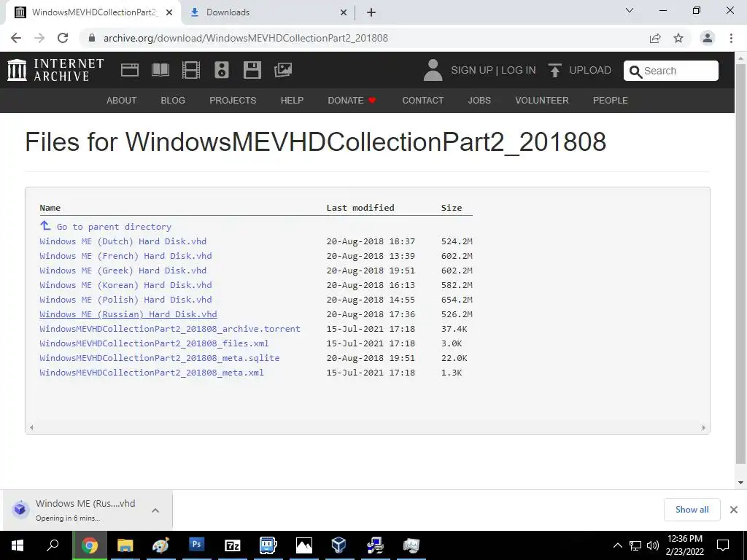Image resolution: width=747 pixels, height=560 pixels.
Task: Show hidden tray icons chevron
Action: click(618, 545)
